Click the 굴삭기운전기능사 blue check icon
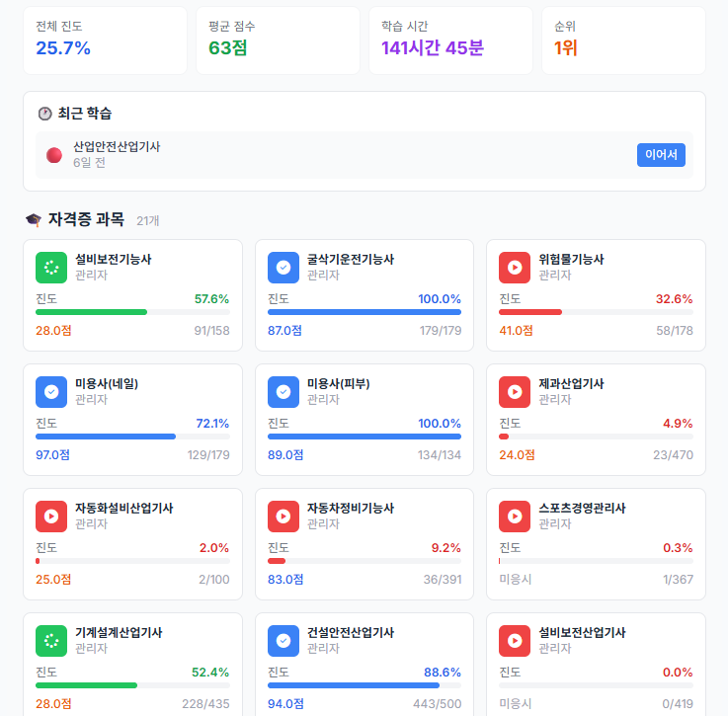Screen dimensions: 728x716 point(283,268)
